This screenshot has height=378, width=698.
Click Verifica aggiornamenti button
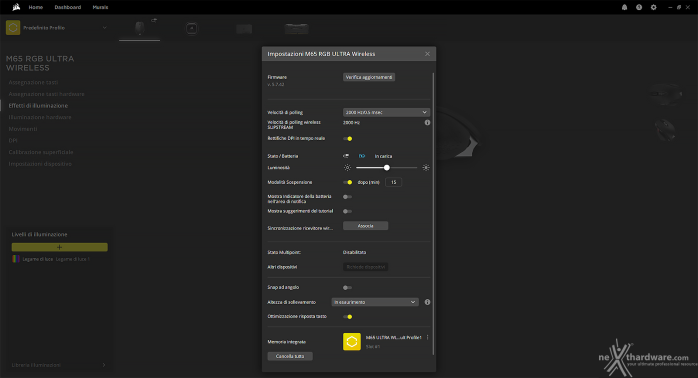click(369, 77)
